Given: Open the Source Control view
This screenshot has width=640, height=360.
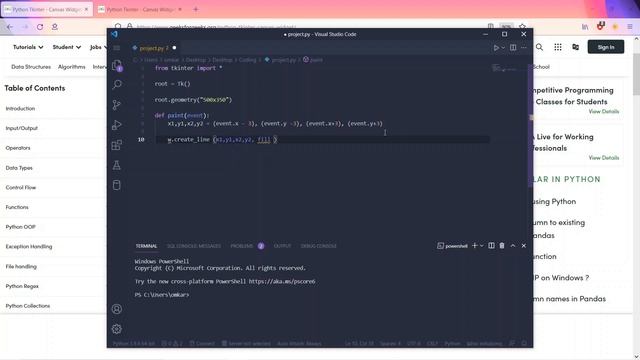Looking at the screenshot, I should [x=117, y=105].
